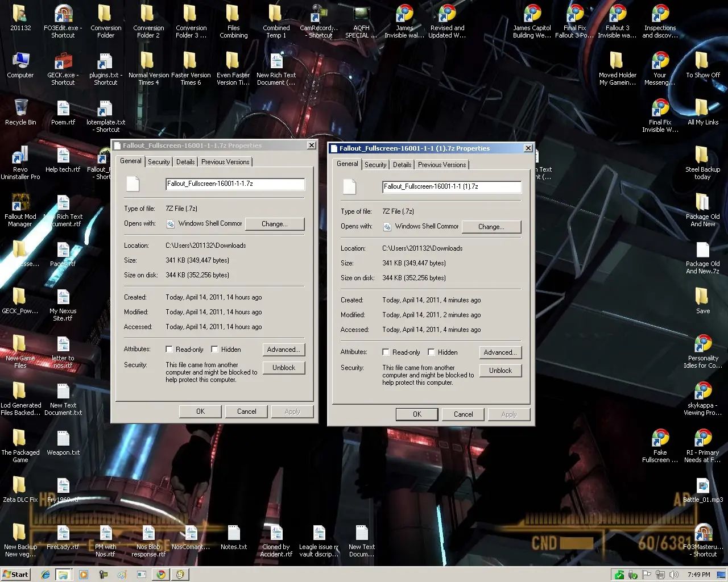The height and width of the screenshot is (582, 728).
Task: Click OK in left Properties window
Action: (201, 411)
